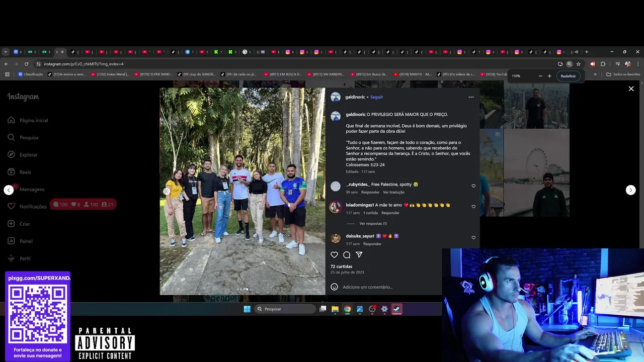Open more options menu for the post
This screenshot has width=644, height=362.
pos(471,97)
